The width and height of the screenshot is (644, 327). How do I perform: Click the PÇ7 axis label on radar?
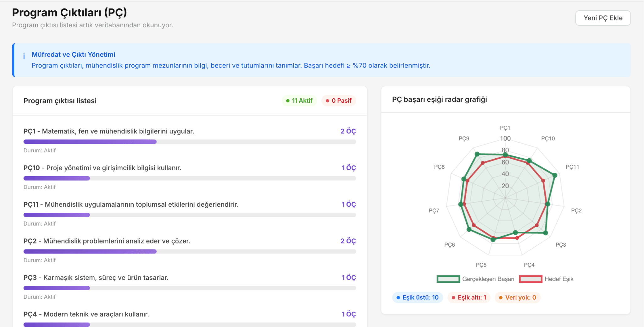(x=434, y=211)
